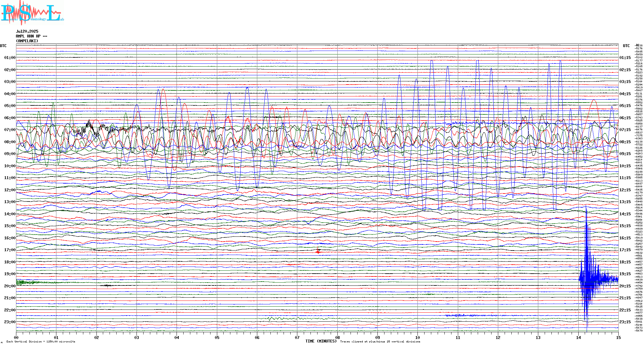
Task: Click the 14:00 hour label
Action: tap(10, 214)
